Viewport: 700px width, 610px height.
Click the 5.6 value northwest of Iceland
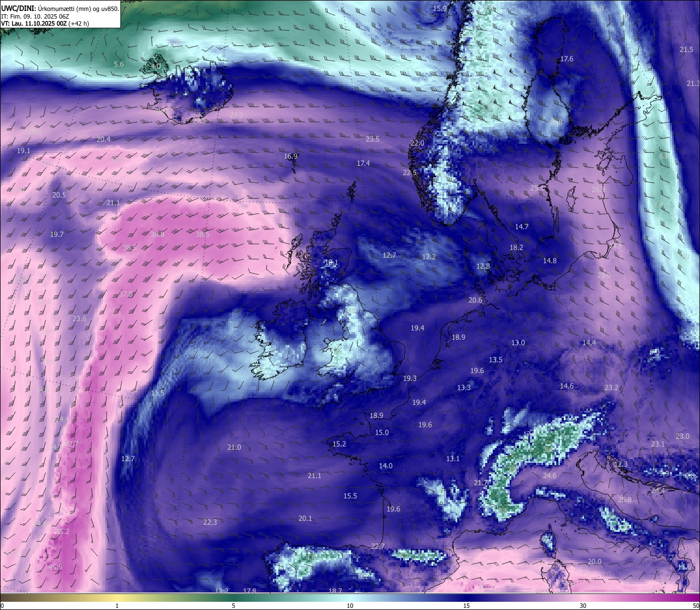tap(119, 64)
